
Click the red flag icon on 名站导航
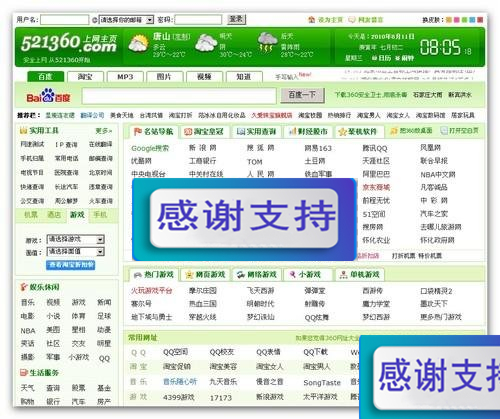(137, 132)
